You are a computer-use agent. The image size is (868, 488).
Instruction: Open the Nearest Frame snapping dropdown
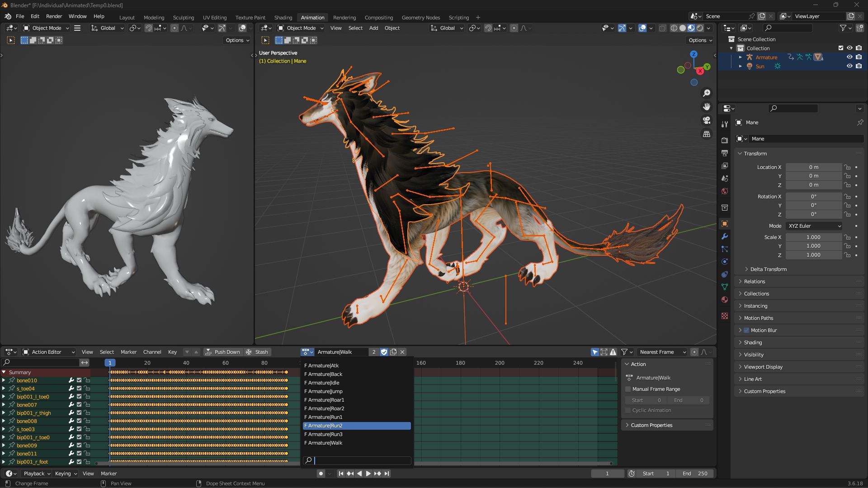coord(662,352)
